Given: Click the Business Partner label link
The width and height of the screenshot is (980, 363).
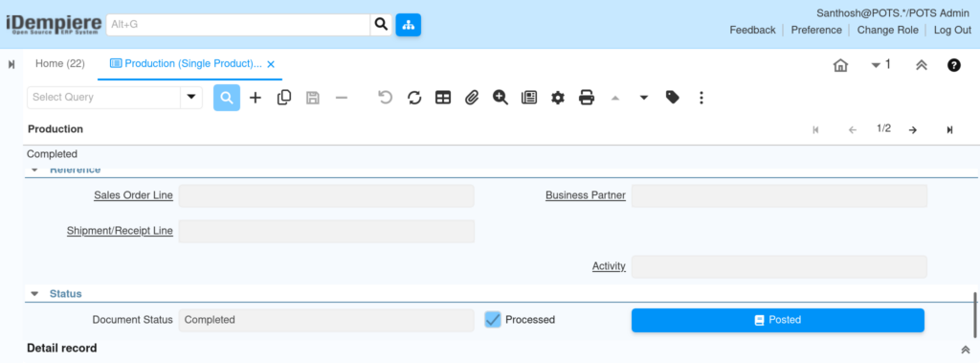Looking at the screenshot, I should coord(586,195).
